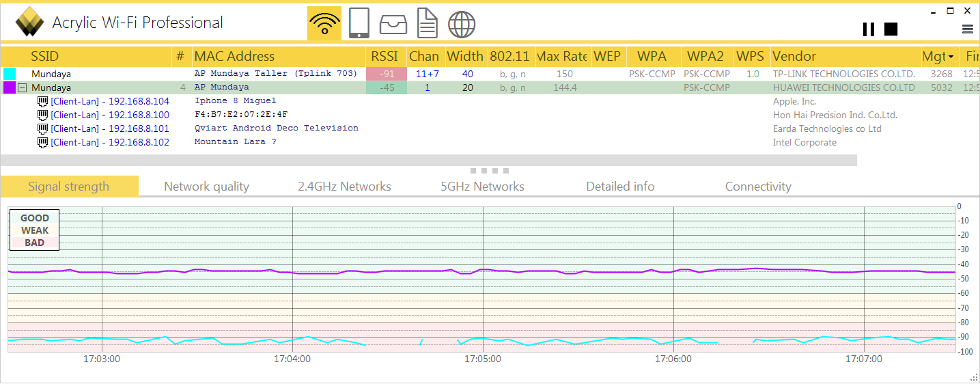Image resolution: width=980 pixels, height=384 pixels.
Task: Click the Mgt column sort arrow
Action: (x=951, y=57)
